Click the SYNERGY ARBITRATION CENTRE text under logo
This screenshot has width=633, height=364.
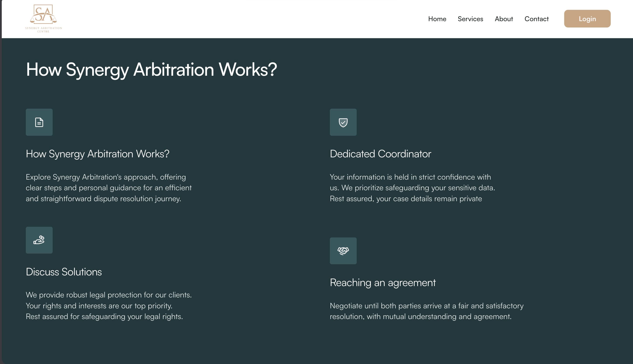pyautogui.click(x=43, y=30)
